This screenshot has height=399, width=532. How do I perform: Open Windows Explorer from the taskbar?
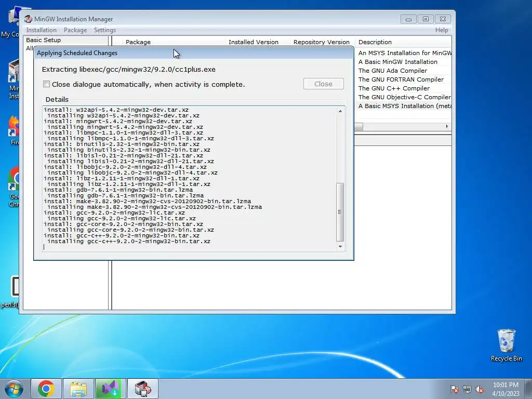point(78,389)
